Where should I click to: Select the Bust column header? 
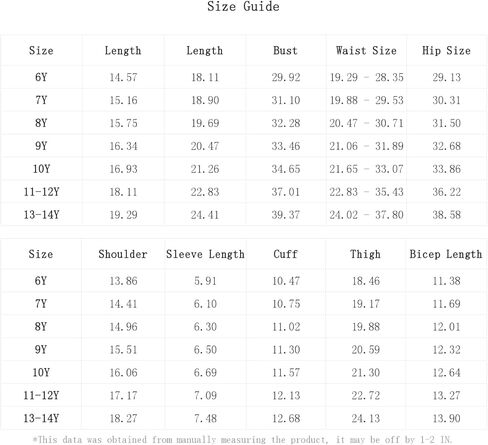[x=285, y=51]
